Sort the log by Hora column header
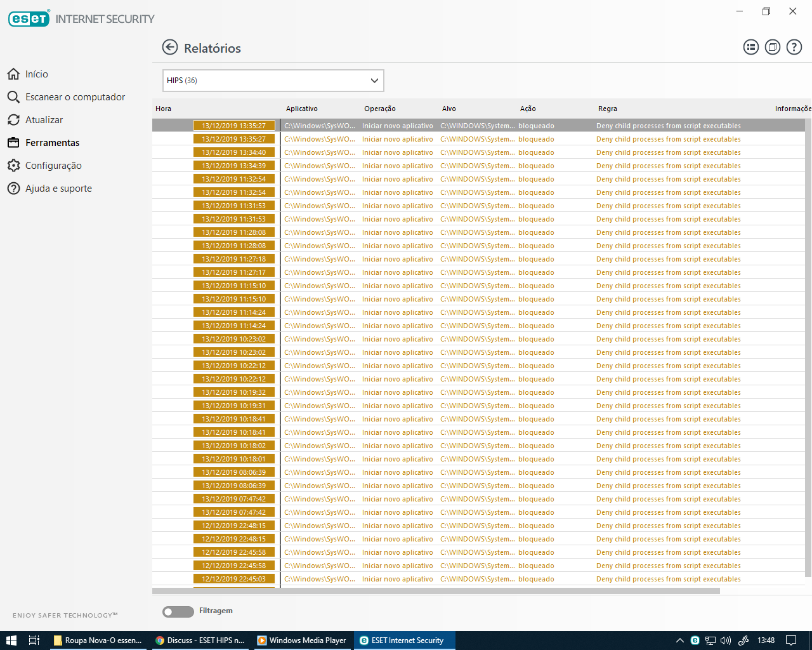This screenshot has height=650, width=812. [x=164, y=109]
